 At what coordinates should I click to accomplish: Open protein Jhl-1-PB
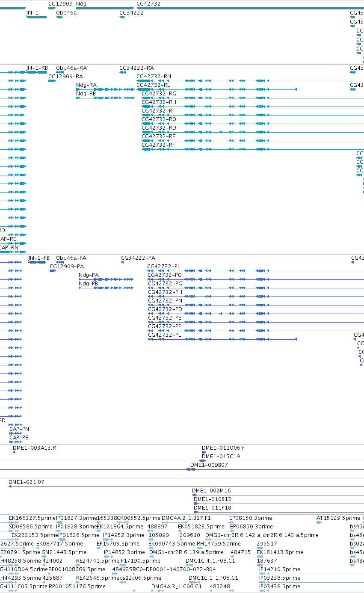tap(39, 258)
